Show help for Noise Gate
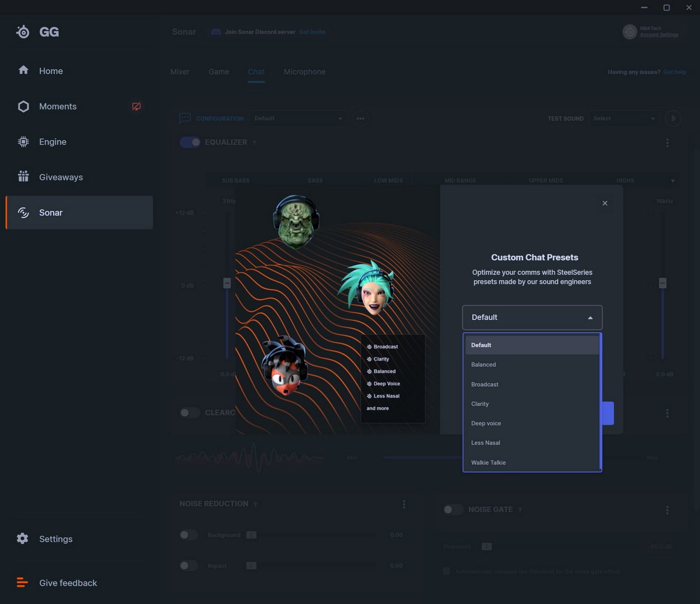The height and width of the screenshot is (604, 700). click(520, 510)
